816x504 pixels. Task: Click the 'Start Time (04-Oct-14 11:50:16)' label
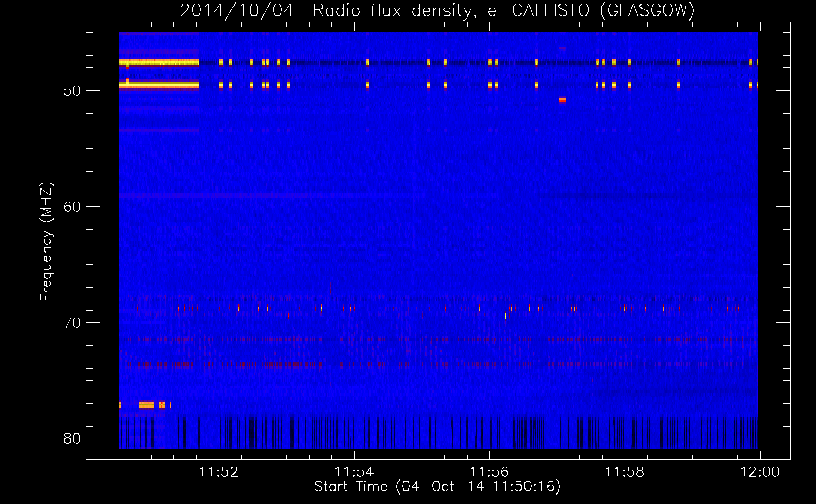[x=437, y=486]
